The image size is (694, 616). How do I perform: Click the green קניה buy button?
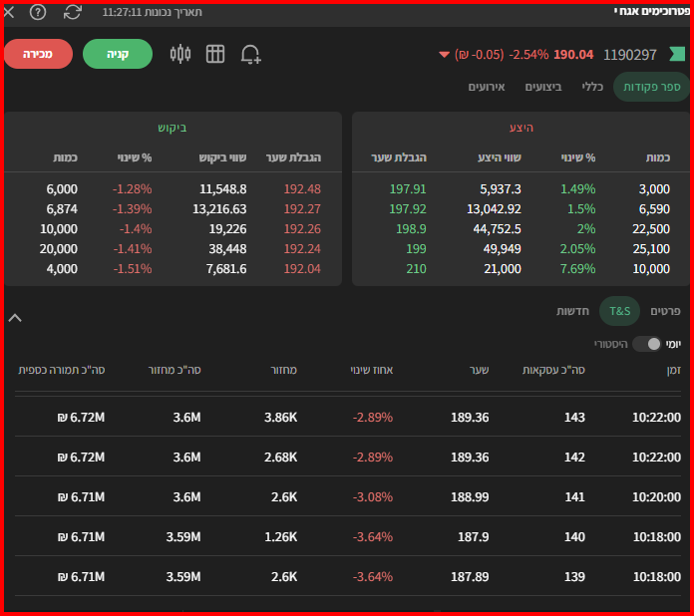coord(118,54)
